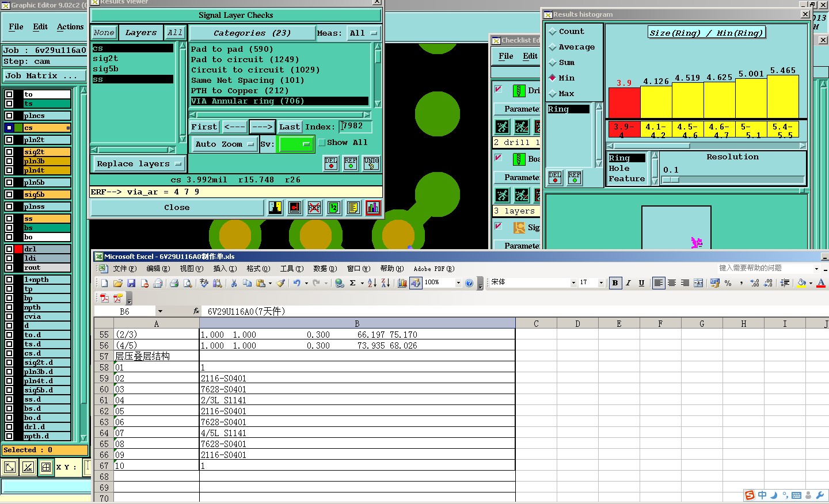Open Graphic Editor File menu

point(16,26)
